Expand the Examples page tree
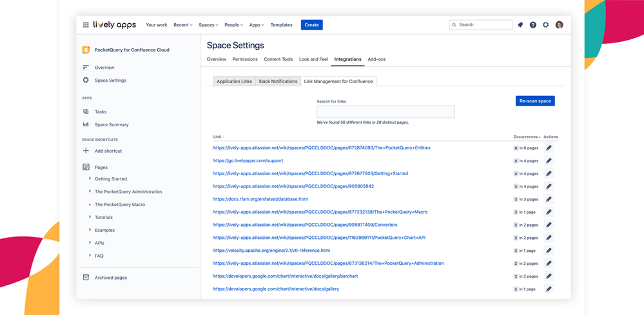 pyautogui.click(x=90, y=230)
